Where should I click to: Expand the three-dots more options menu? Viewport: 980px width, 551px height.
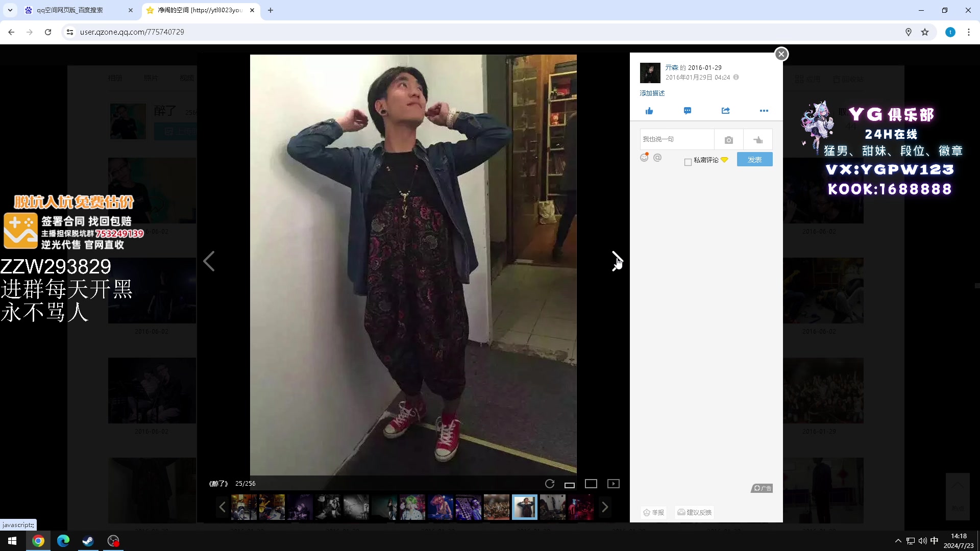pyautogui.click(x=764, y=111)
